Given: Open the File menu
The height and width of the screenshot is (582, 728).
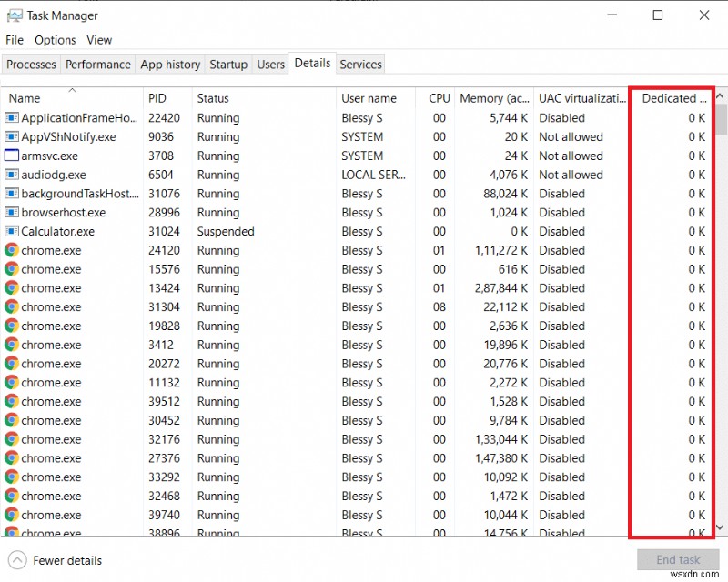Looking at the screenshot, I should (14, 40).
